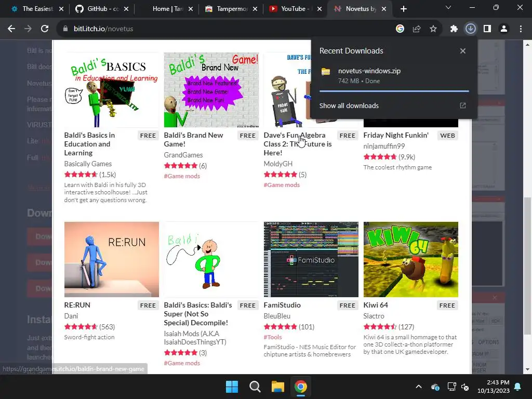Bookmark this page with star

pos(433,29)
